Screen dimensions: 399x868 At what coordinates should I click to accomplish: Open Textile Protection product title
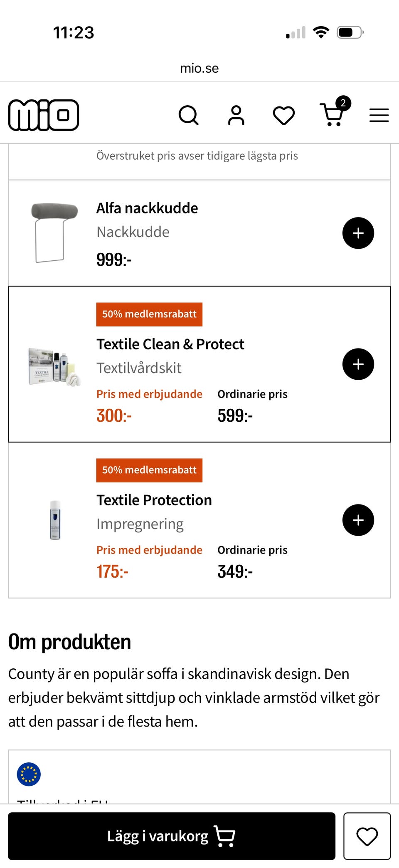154,500
